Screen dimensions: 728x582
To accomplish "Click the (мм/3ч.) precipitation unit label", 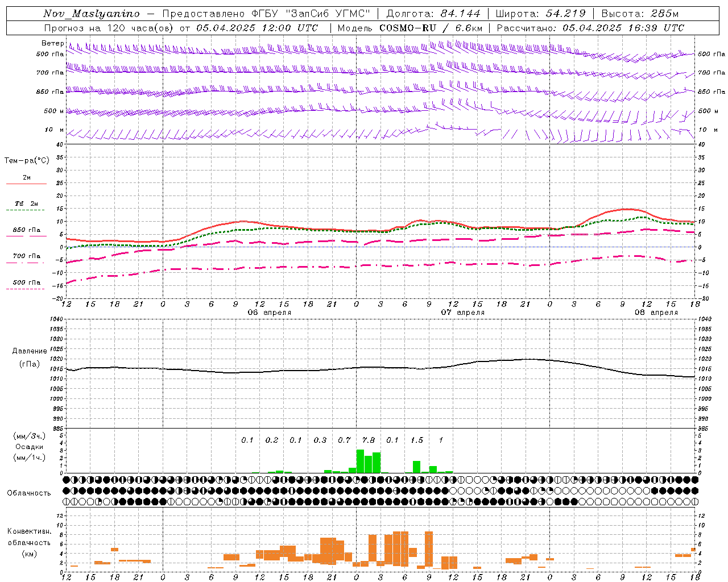I will point(30,436).
